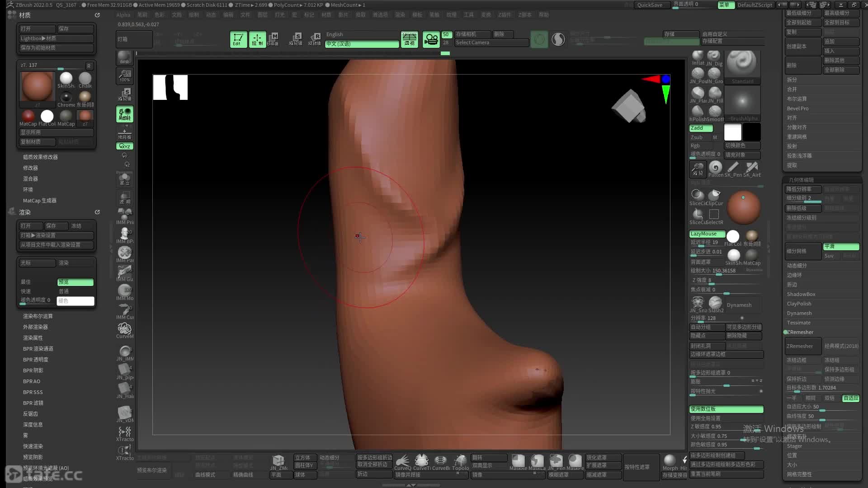Open the 帮助 (Help) menu
The image size is (868, 488).
(544, 15)
